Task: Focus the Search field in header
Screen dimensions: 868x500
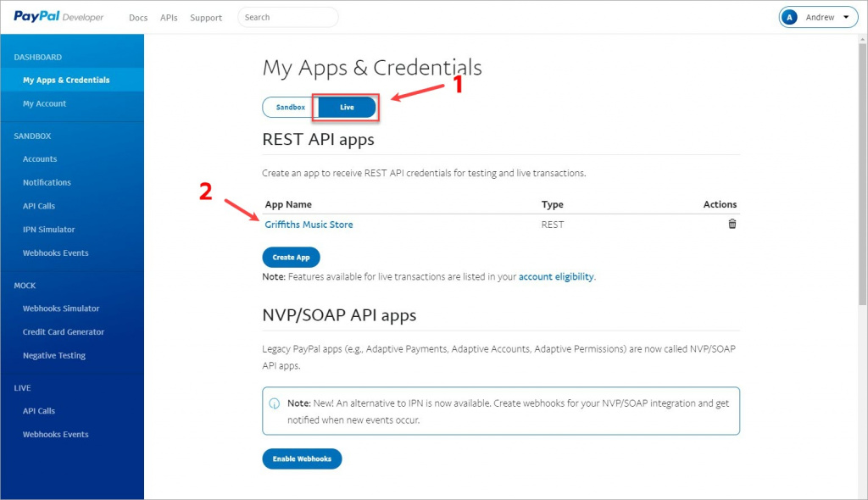Action: point(288,17)
